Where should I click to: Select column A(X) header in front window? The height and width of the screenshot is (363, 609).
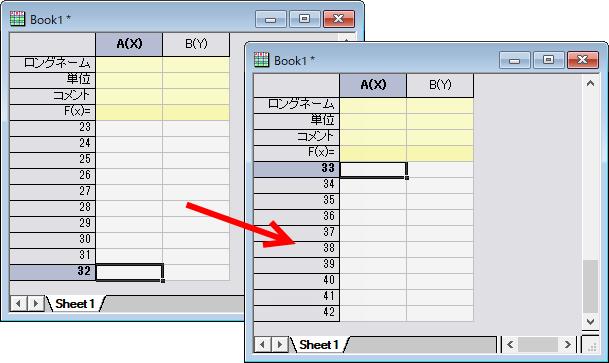[x=373, y=85]
